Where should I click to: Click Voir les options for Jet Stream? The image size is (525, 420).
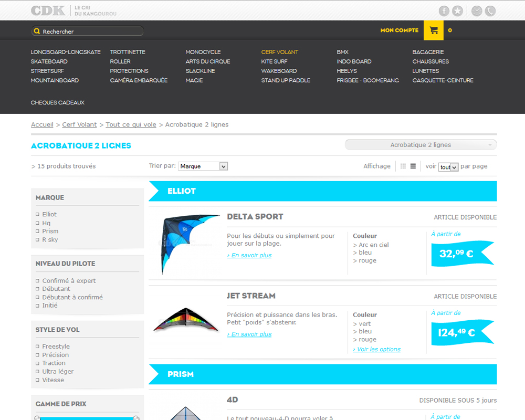coord(376,349)
